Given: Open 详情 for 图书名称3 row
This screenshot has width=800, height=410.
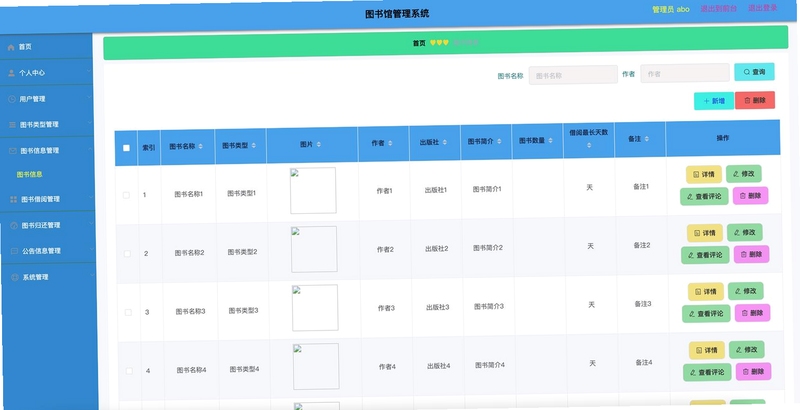Looking at the screenshot, I should pyautogui.click(x=706, y=292).
